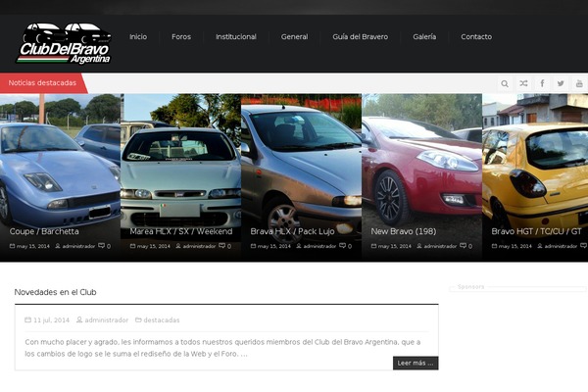Click the Brava HLX / Pack Lujo title
The height and width of the screenshot is (392, 588).
coord(292,231)
